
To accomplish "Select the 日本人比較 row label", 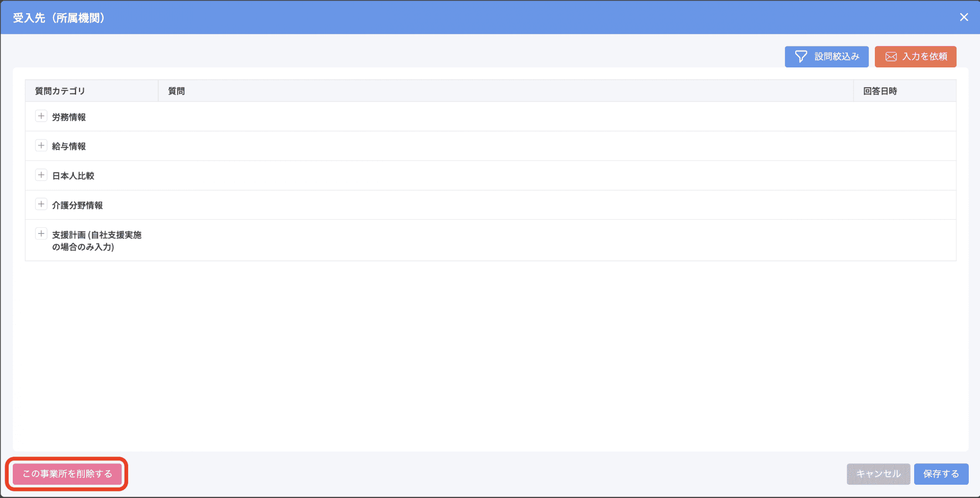I will click(73, 176).
